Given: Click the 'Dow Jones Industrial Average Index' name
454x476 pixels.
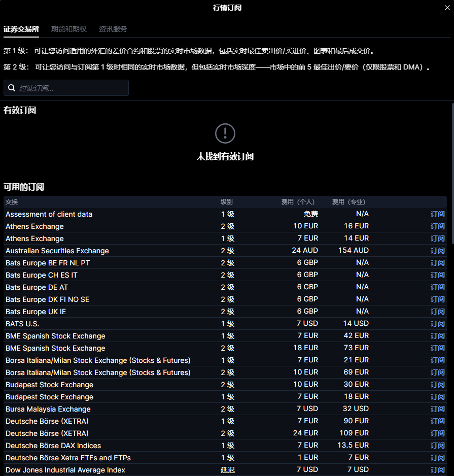Looking at the screenshot, I should [x=65, y=470].
